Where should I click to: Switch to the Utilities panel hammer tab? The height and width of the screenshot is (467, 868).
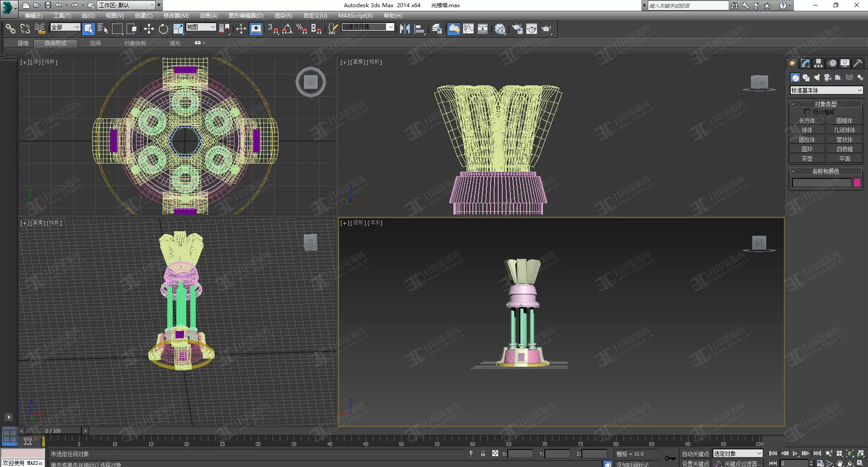tap(858, 63)
